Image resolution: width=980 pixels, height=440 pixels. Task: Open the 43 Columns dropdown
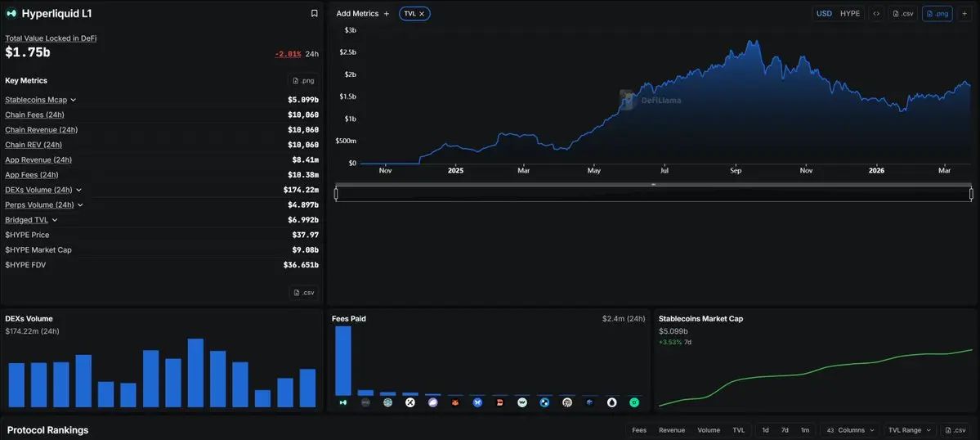tap(850, 430)
